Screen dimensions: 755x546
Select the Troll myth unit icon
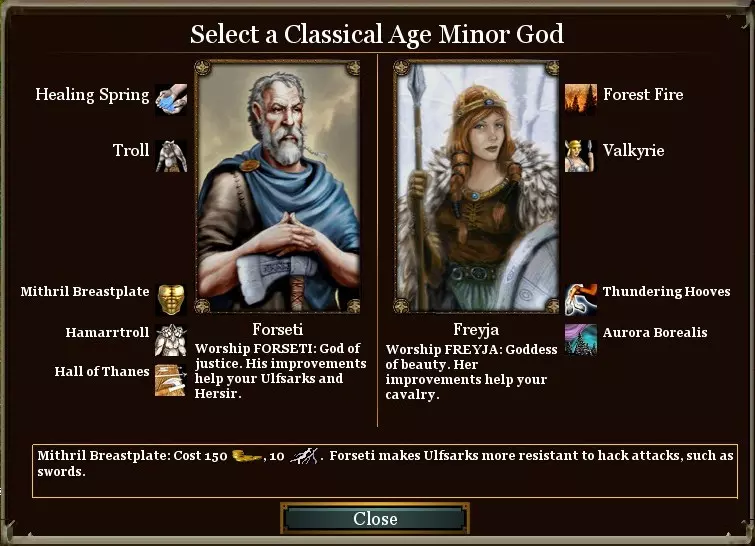[x=171, y=156]
